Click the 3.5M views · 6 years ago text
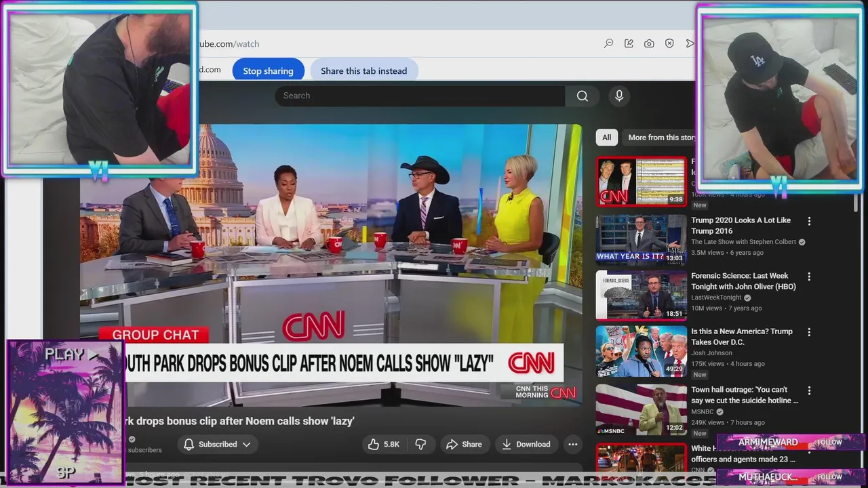 [727, 253]
